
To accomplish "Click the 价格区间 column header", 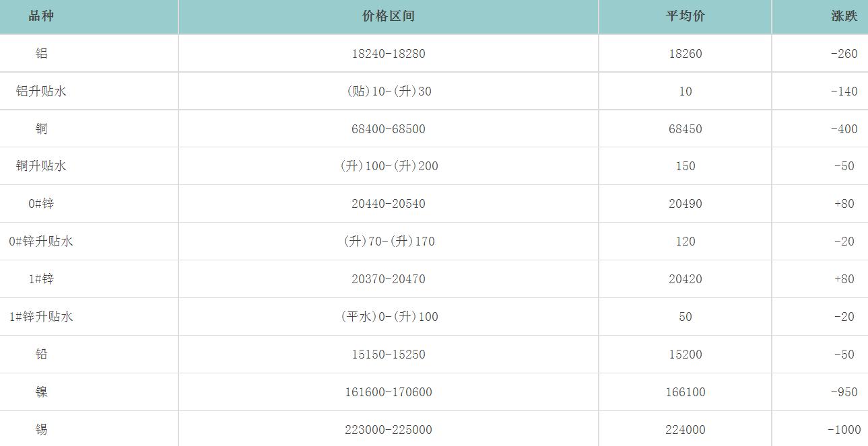I will 388,16.
